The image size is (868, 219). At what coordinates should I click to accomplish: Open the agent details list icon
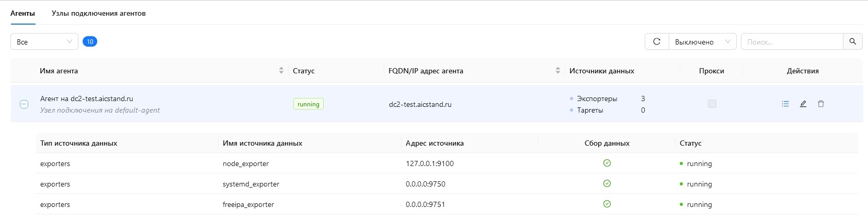785,104
